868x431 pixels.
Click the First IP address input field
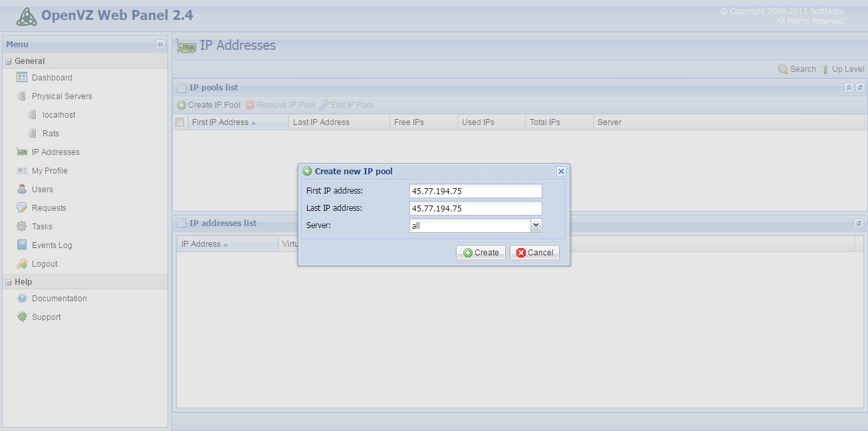pyautogui.click(x=476, y=191)
